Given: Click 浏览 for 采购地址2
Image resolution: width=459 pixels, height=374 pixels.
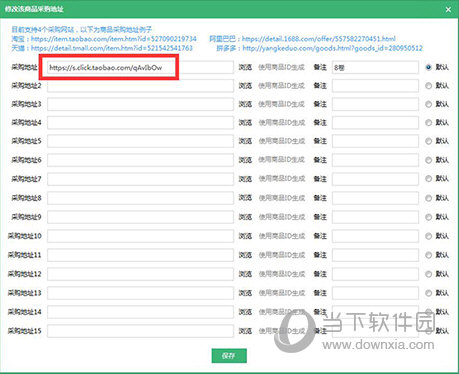Looking at the screenshot, I should (x=245, y=86).
